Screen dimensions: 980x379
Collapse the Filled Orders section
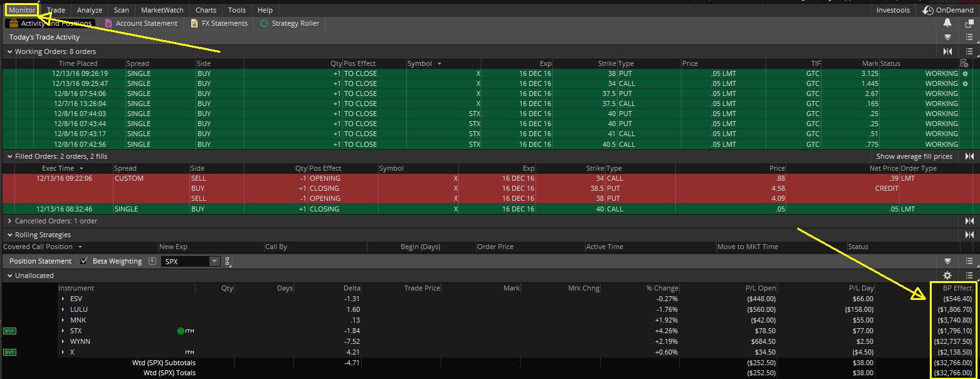point(10,156)
